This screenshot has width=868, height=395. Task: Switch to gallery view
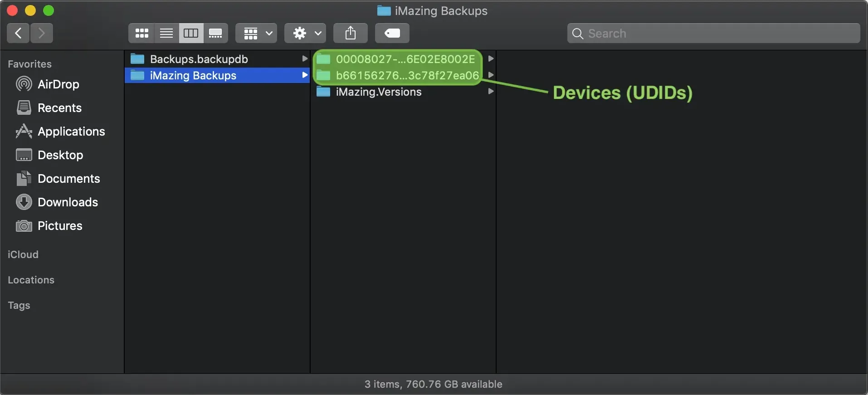point(215,33)
